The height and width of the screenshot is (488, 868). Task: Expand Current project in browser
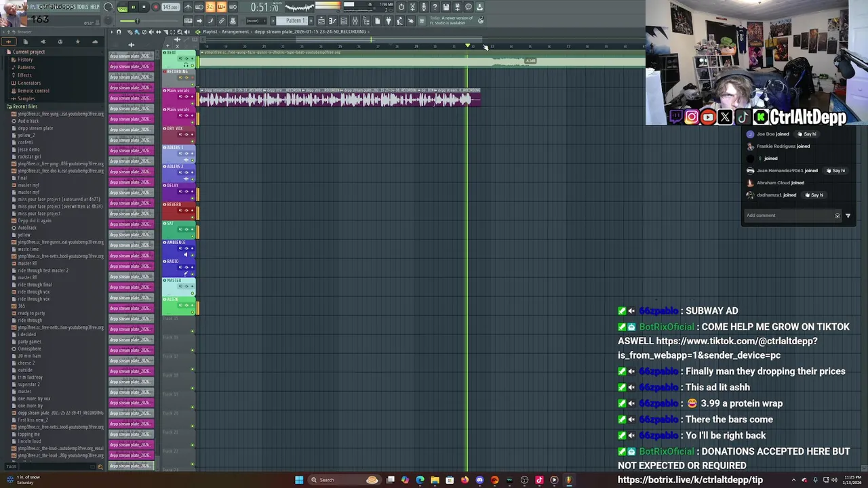pos(28,52)
